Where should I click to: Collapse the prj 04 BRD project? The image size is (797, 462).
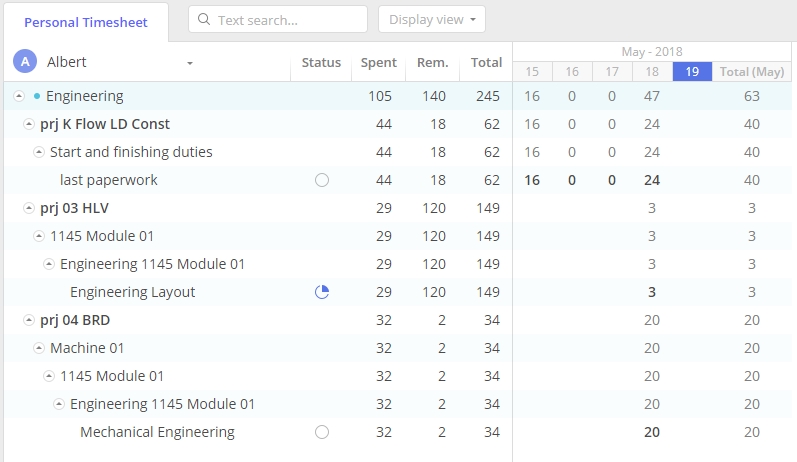(x=29, y=321)
